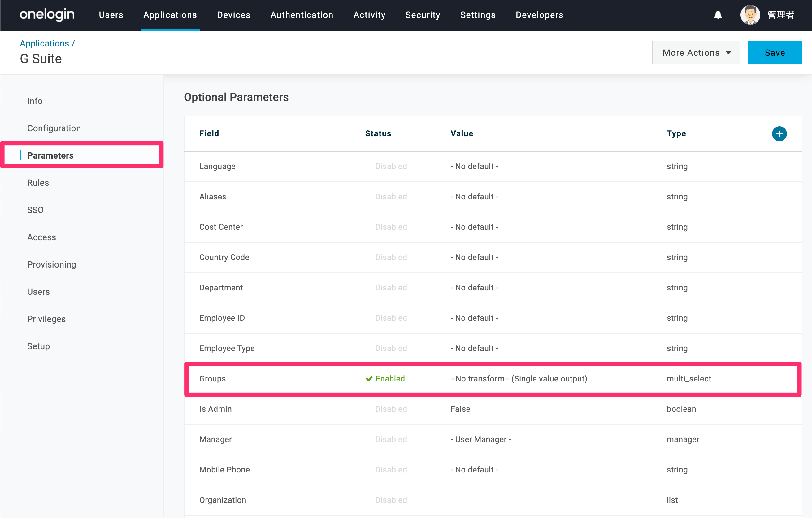Click the OneLogin logo
812x518 pixels.
click(47, 15)
